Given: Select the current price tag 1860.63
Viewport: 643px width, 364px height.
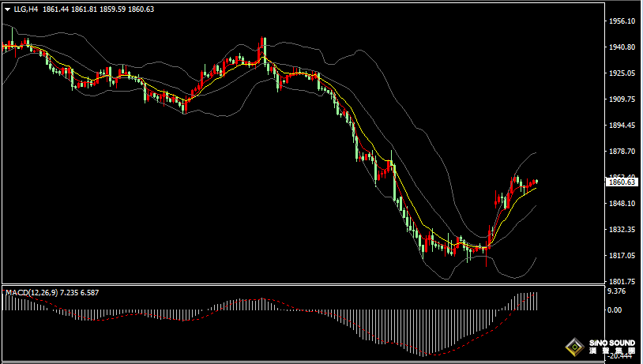Looking at the screenshot, I should click(622, 182).
